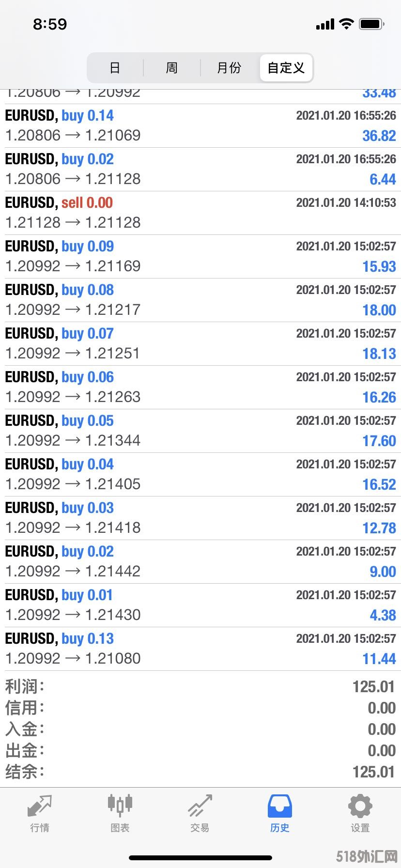Switch to the 月份 month segment
This screenshot has height=868, width=401.
pyautogui.click(x=229, y=68)
